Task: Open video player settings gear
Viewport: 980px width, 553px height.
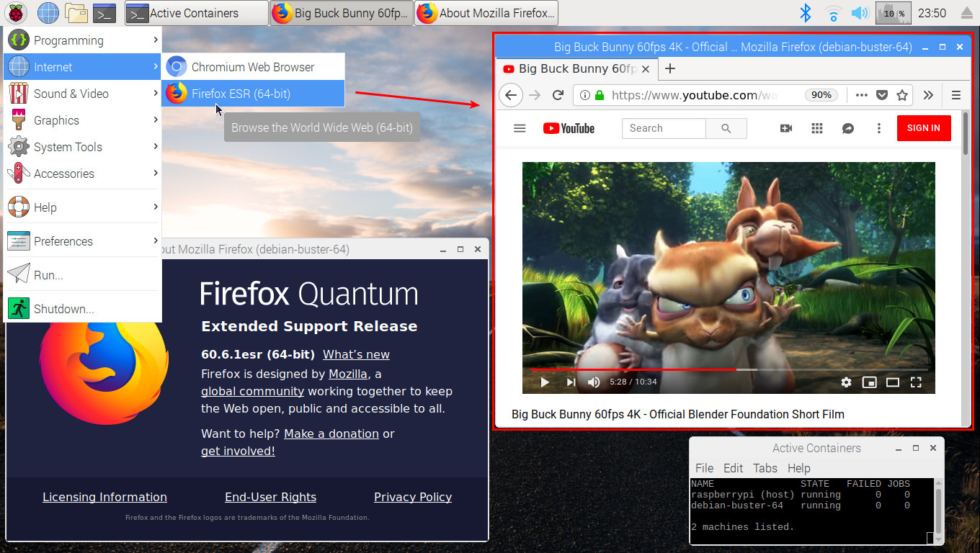Action: [847, 382]
